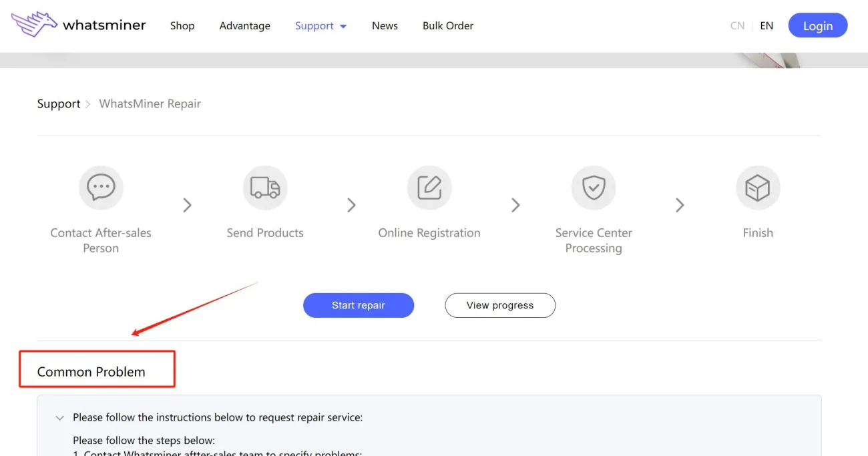This screenshot has width=868, height=456.
Task: Click the Send Products truck icon
Action: pyautogui.click(x=265, y=188)
